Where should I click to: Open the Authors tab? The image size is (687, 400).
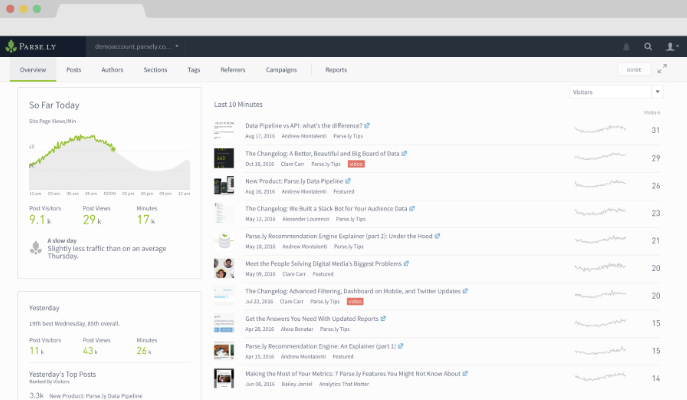112,70
